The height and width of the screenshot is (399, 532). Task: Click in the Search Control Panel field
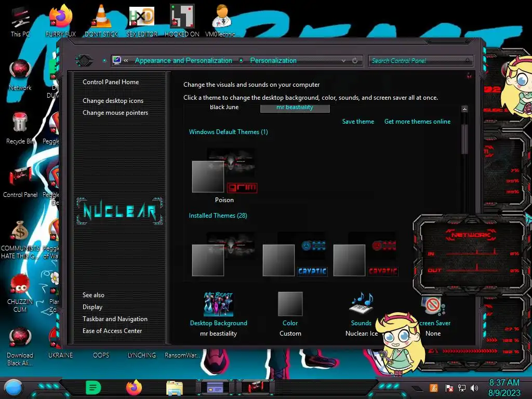pos(420,61)
